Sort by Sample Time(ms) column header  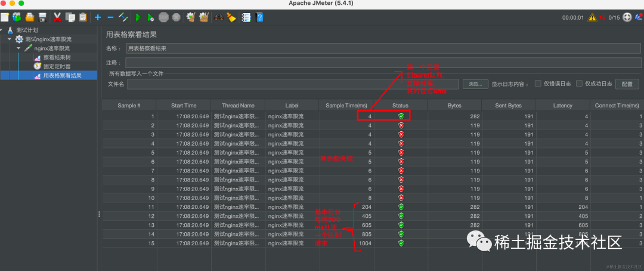pyautogui.click(x=346, y=105)
